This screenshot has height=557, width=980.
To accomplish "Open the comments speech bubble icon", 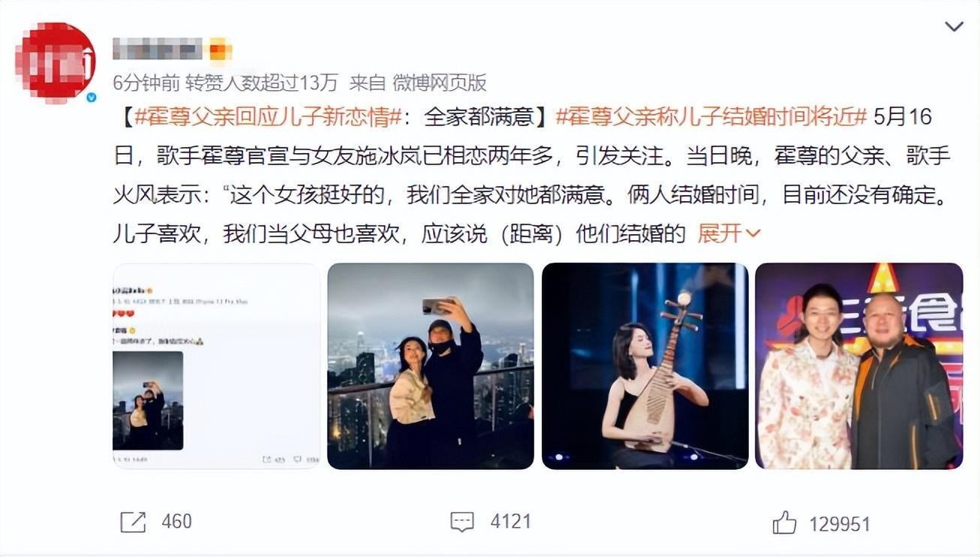I will 462,522.
